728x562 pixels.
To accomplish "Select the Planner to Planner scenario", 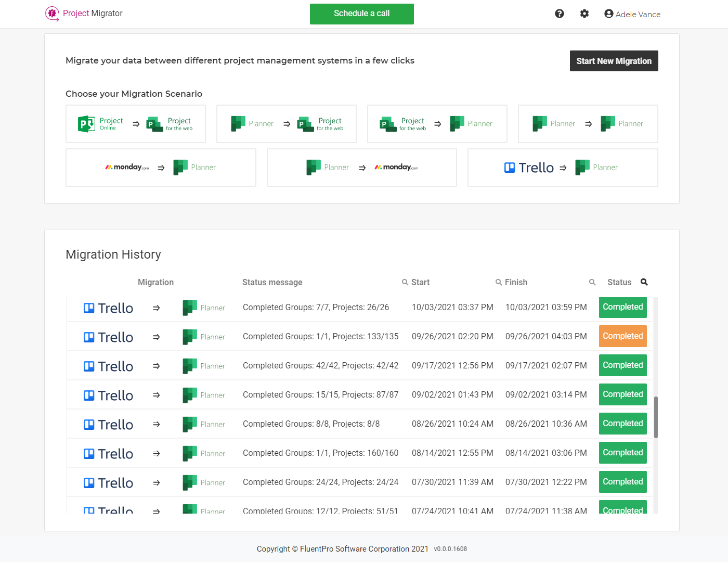I will [x=588, y=124].
